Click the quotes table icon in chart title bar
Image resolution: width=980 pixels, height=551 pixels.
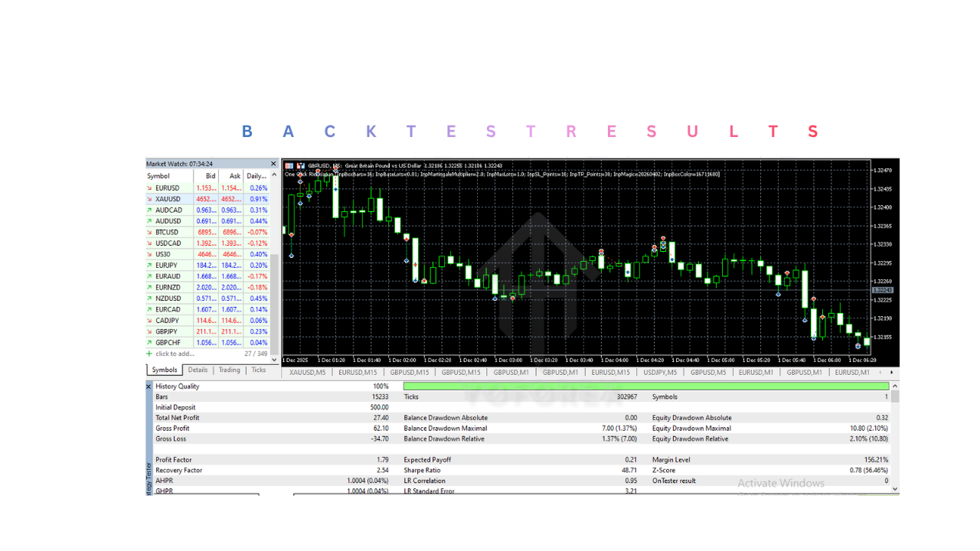click(x=289, y=166)
